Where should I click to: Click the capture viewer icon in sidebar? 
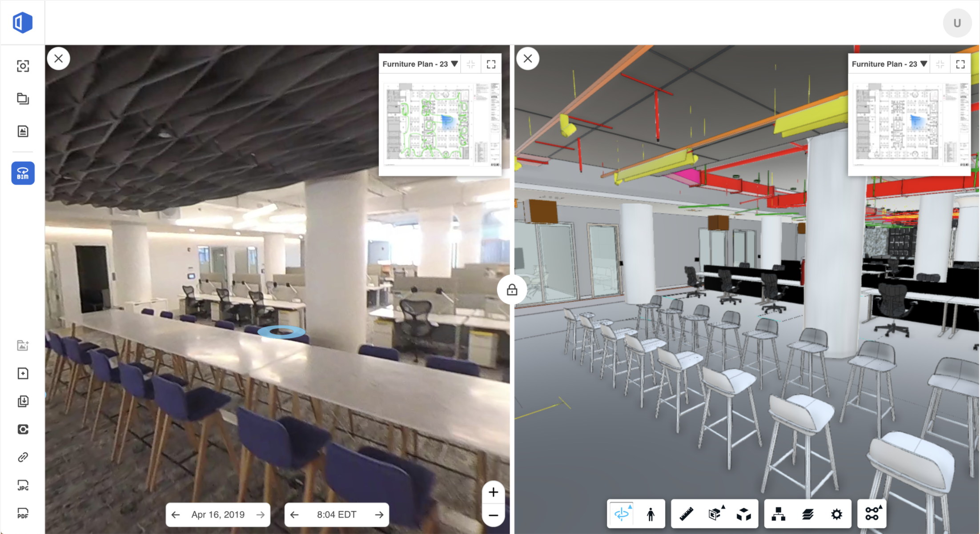pyautogui.click(x=23, y=66)
